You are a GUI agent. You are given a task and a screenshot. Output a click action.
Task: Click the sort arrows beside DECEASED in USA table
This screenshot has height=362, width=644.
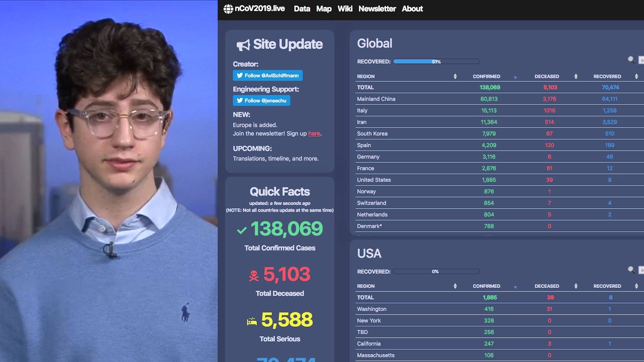pyautogui.click(x=576, y=286)
